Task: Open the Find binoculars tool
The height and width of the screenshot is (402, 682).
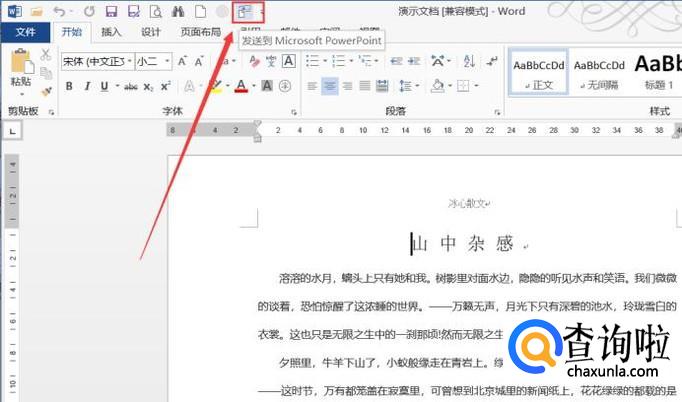Action: point(178,12)
